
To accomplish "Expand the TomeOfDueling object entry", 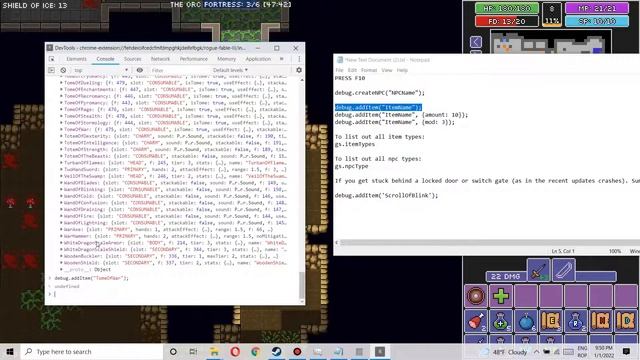I will (61, 82).
